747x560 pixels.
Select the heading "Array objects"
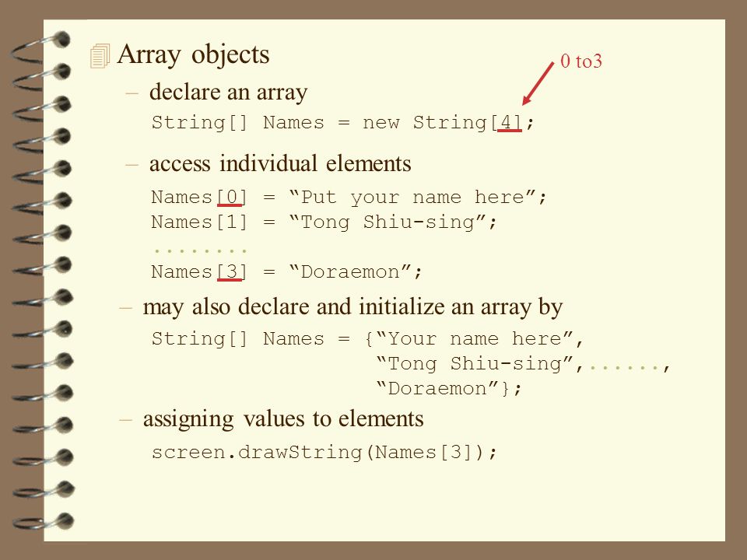194,54
